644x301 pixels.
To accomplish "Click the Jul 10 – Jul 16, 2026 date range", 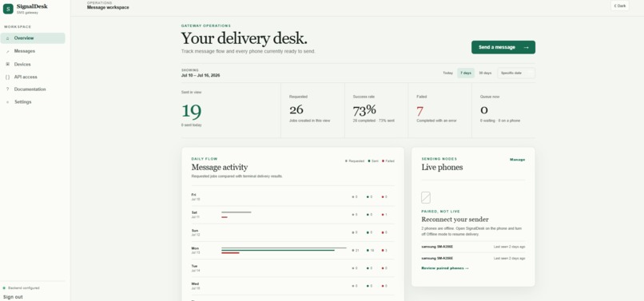I will (201, 76).
